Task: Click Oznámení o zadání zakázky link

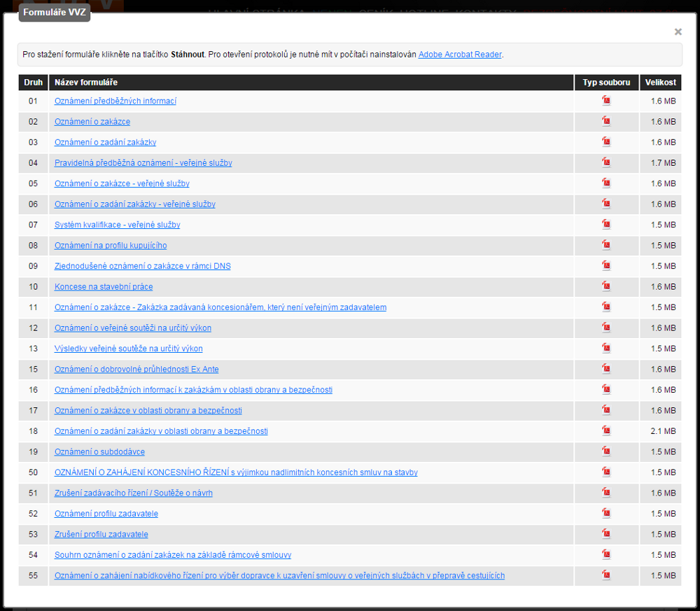Action: (105, 142)
